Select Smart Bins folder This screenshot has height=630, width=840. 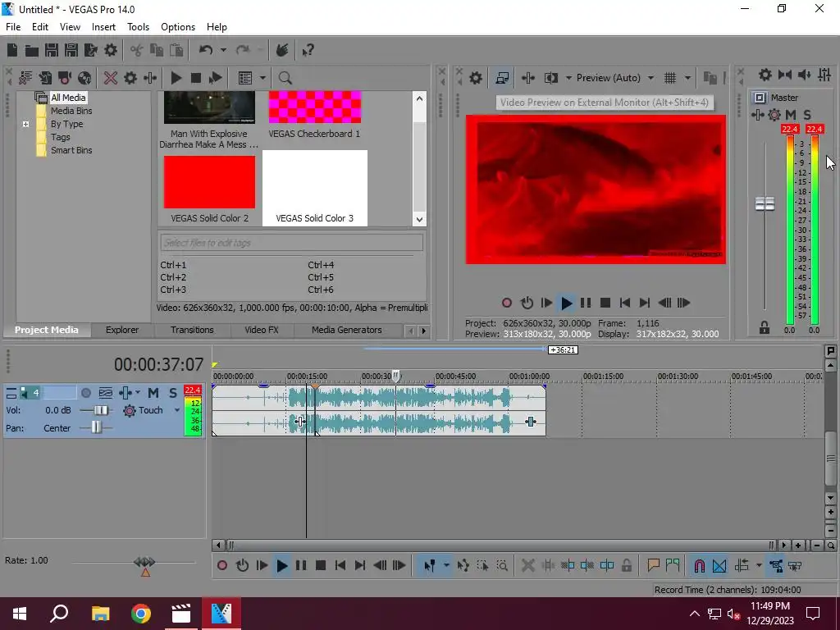[71, 151]
